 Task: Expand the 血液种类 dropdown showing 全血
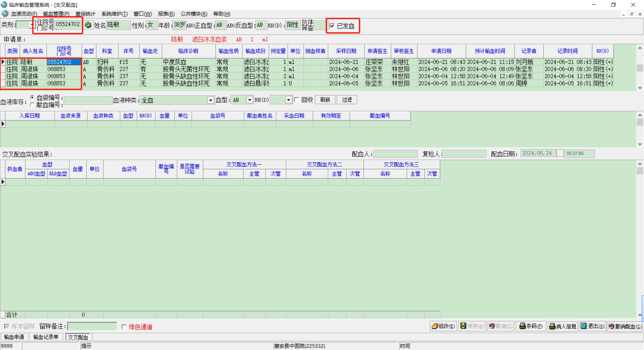click(211, 100)
